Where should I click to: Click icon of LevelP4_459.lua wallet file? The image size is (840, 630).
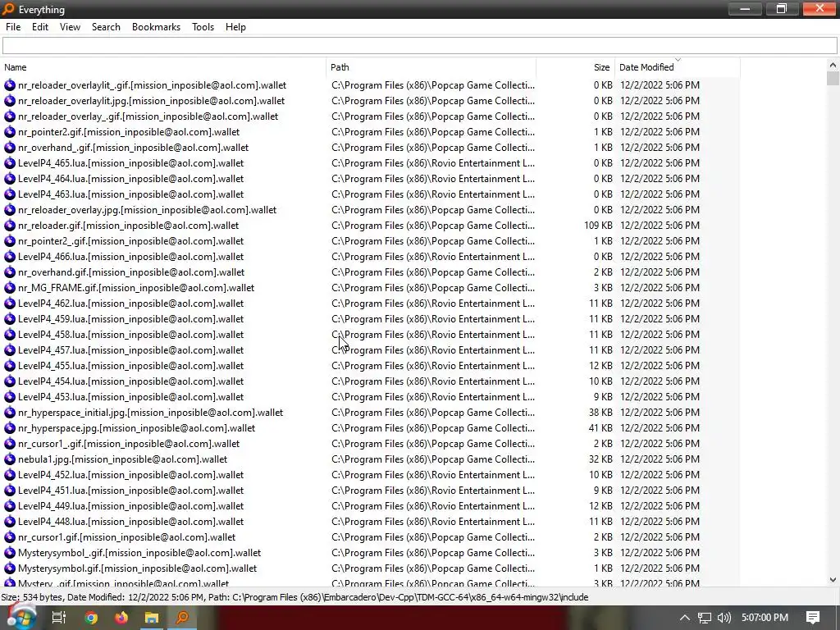tap(10, 319)
